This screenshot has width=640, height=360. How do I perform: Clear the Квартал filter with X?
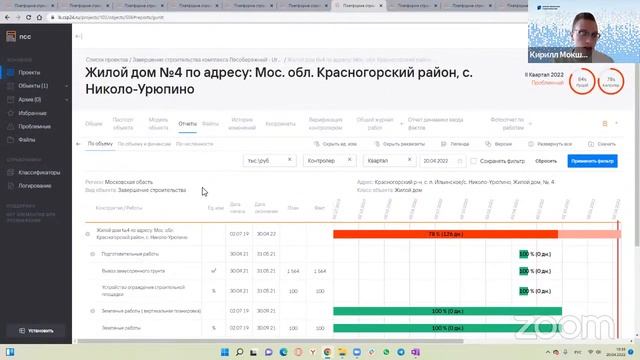409,160
